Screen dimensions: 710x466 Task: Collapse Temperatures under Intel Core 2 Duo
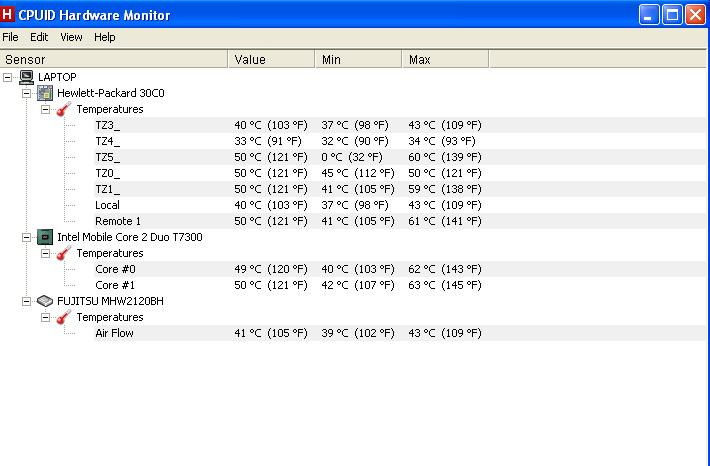click(x=45, y=253)
